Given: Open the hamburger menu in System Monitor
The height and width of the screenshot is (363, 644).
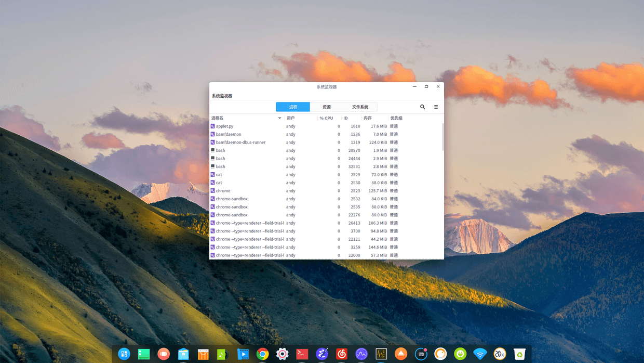Looking at the screenshot, I should point(436,107).
